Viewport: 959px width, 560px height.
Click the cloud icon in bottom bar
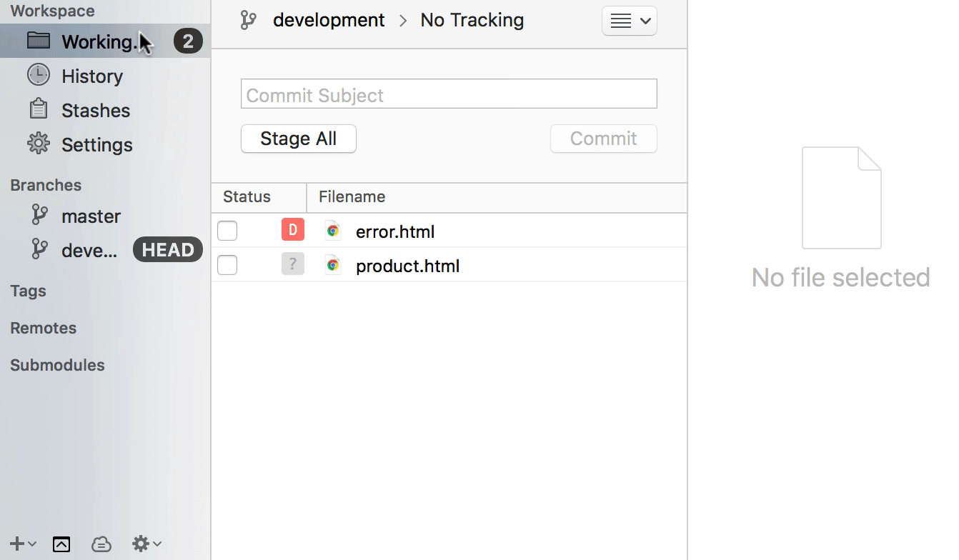(x=101, y=544)
